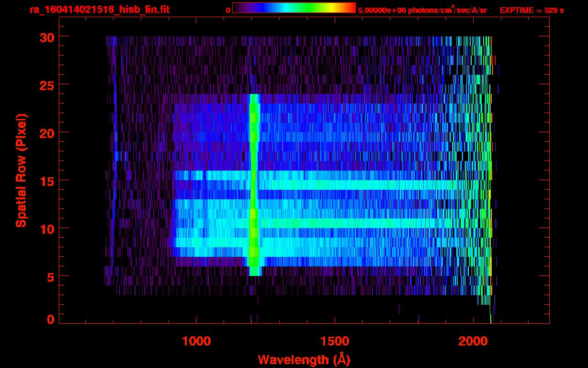Image resolution: width=588 pixels, height=368 pixels.
Task: Click the Spatial Row (Pixel) axis label
Action: (21, 171)
